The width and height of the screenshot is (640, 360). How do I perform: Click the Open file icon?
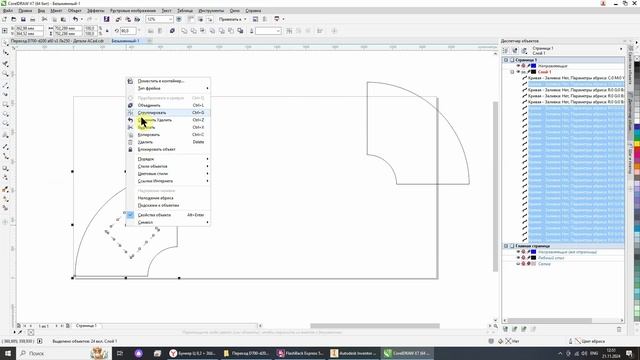[13, 19]
